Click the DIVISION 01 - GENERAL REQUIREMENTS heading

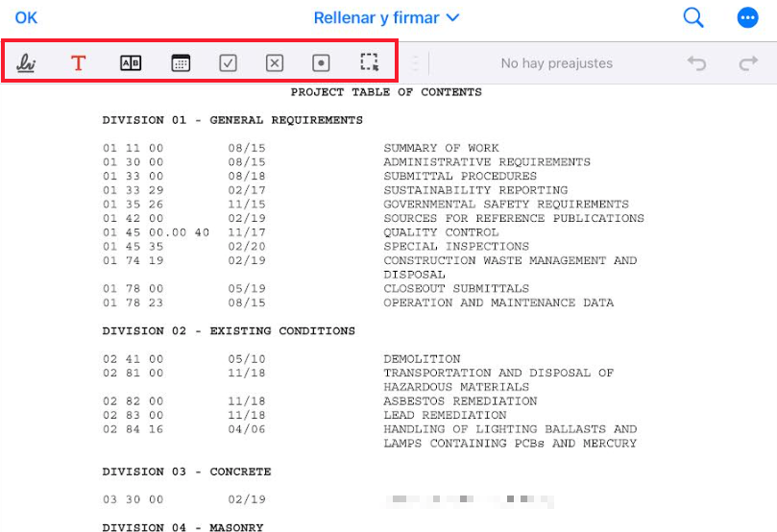232,120
